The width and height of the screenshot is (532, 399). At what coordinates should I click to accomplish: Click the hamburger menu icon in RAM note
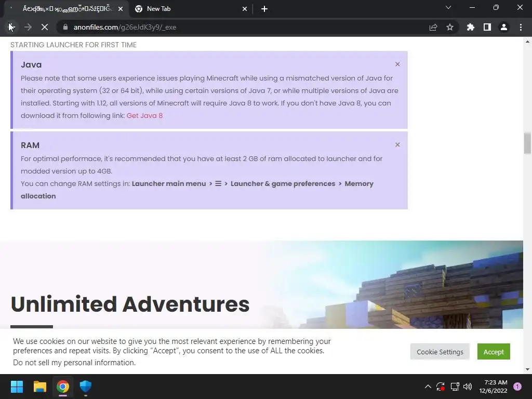[x=218, y=183]
